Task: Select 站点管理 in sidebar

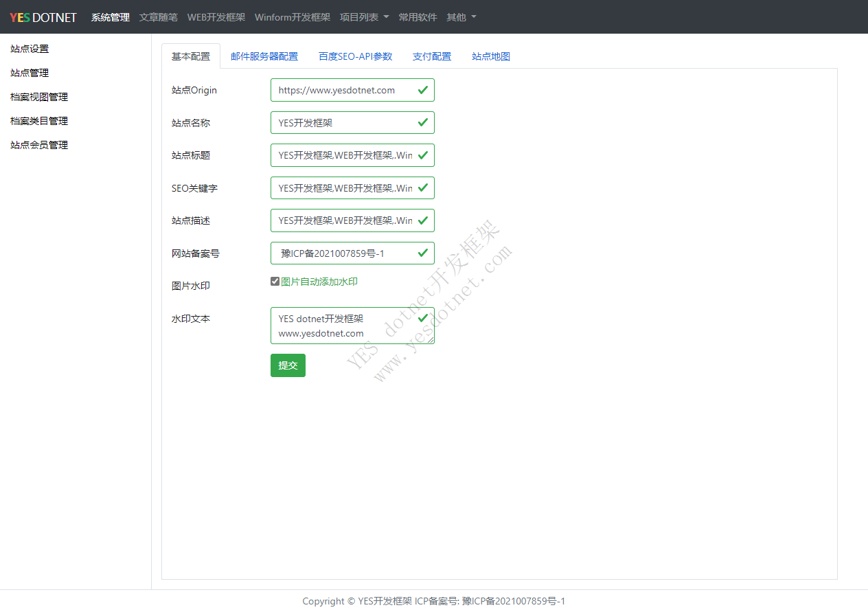Action: [x=30, y=73]
